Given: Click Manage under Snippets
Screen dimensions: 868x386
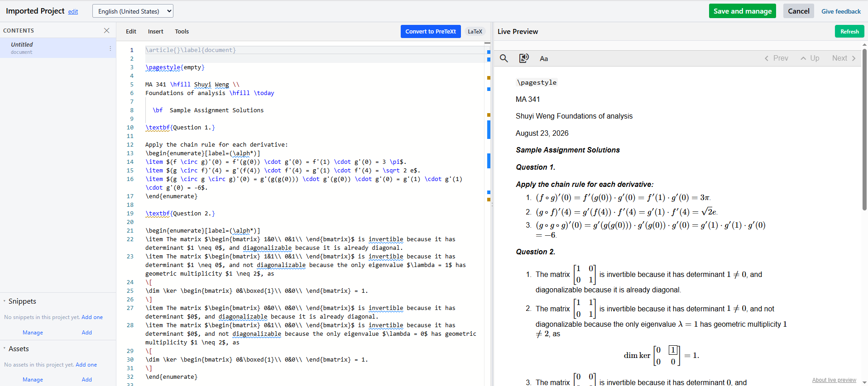Looking at the screenshot, I should click(x=33, y=333).
